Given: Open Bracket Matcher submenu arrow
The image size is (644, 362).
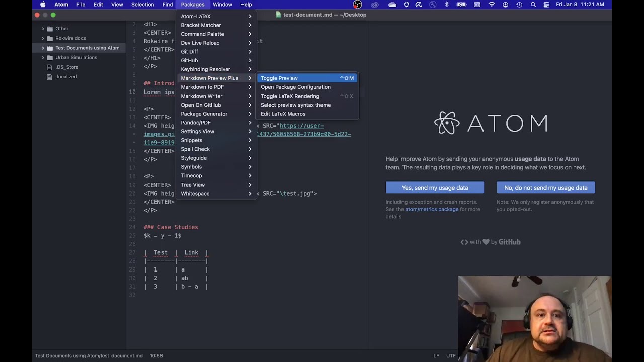Looking at the screenshot, I should tap(250, 25).
